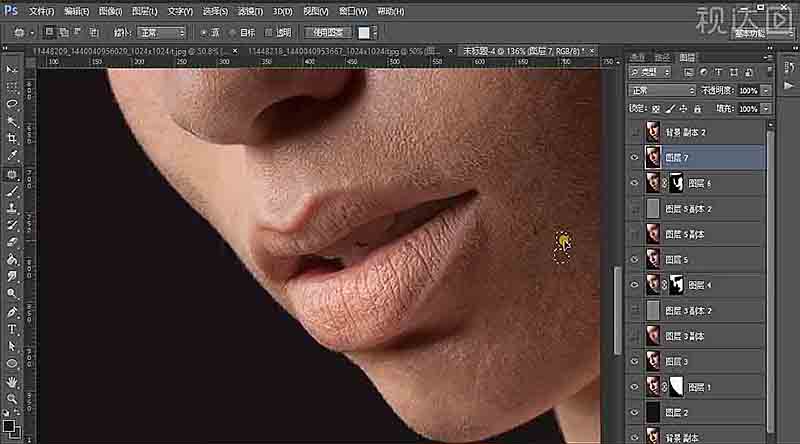Viewport: 800px width, 444px height.
Task: Open the pattern picker arrow in options bar
Action: click(375, 33)
